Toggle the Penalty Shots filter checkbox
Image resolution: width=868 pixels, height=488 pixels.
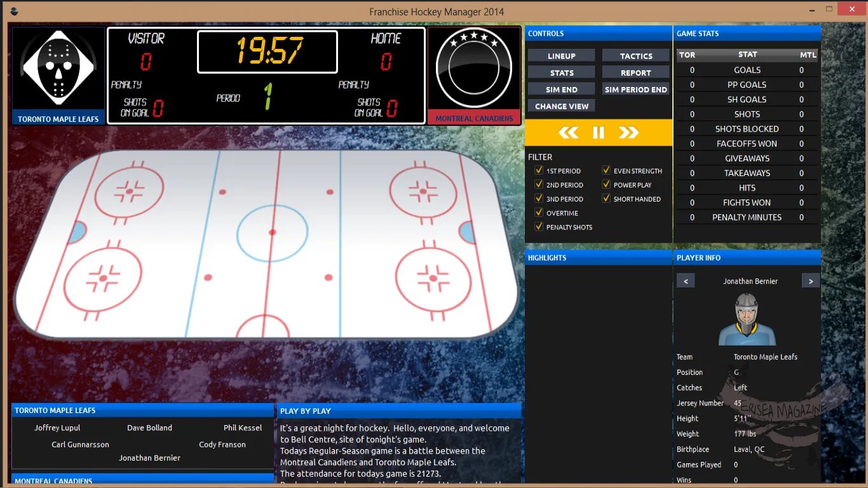(x=539, y=226)
